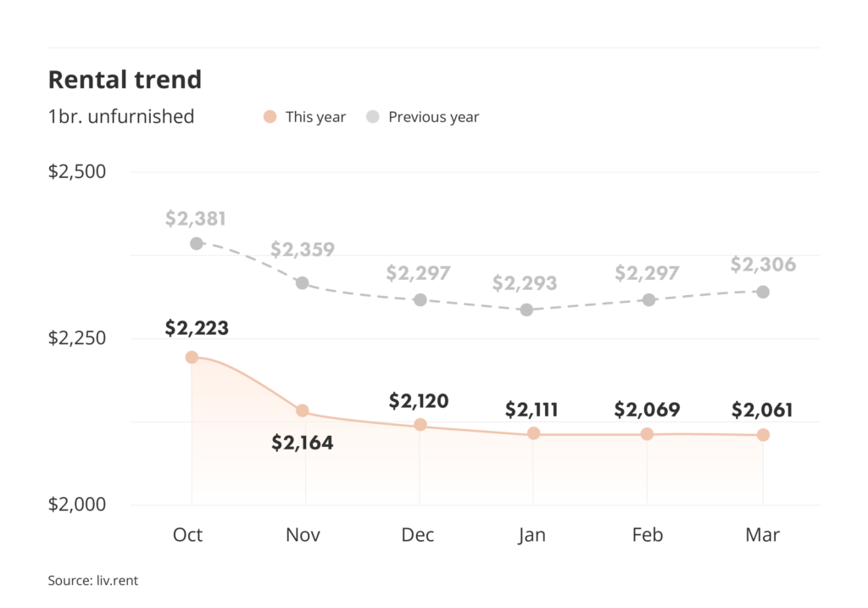Select the March $2,061 data point
The width and height of the screenshot is (868, 608).
(763, 435)
